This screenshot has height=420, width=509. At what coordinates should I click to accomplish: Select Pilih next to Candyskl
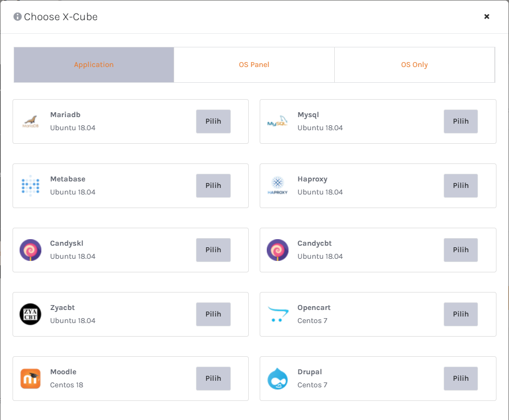213,250
